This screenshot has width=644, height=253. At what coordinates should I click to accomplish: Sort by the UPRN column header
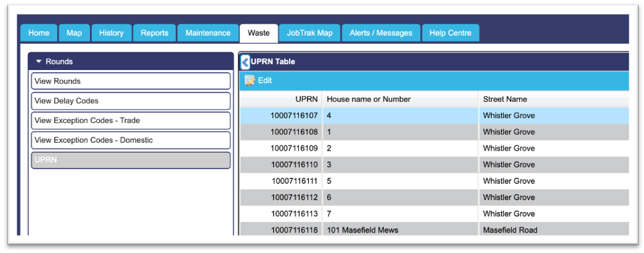point(281,99)
